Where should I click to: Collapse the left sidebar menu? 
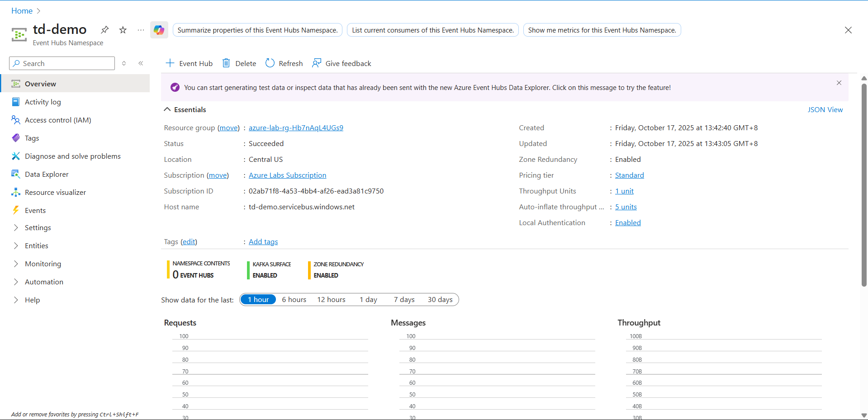coord(141,63)
